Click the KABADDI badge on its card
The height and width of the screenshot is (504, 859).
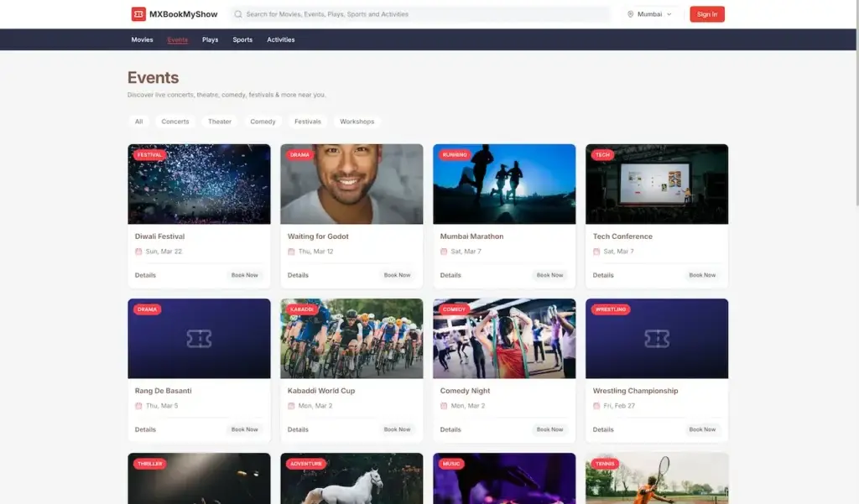click(x=302, y=309)
